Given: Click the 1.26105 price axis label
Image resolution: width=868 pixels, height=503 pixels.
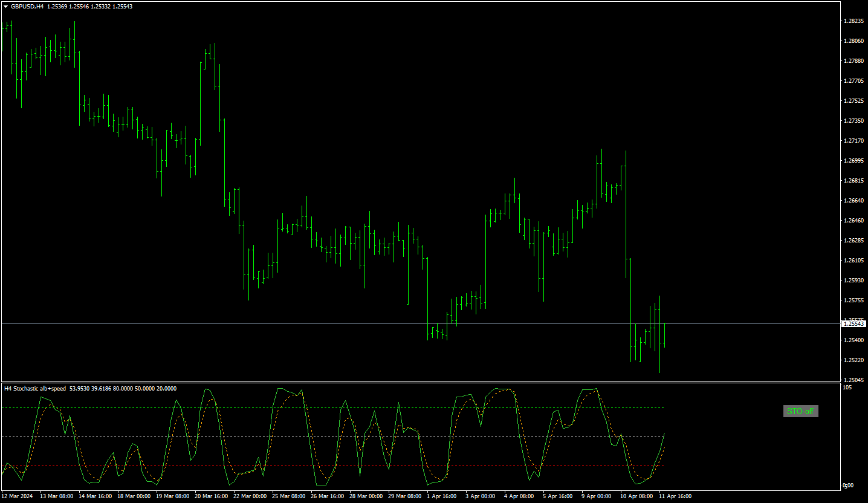Looking at the screenshot, I should [x=854, y=261].
